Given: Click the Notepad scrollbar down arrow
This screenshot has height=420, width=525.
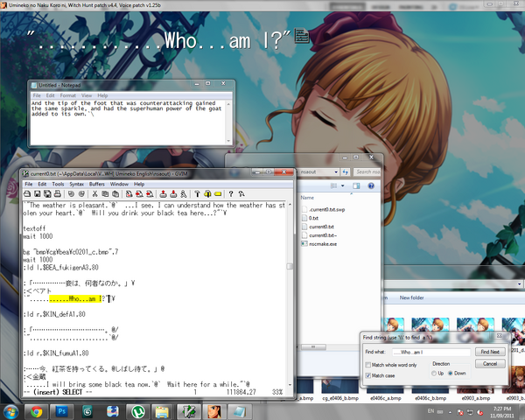Looking at the screenshot, I should point(228,141).
